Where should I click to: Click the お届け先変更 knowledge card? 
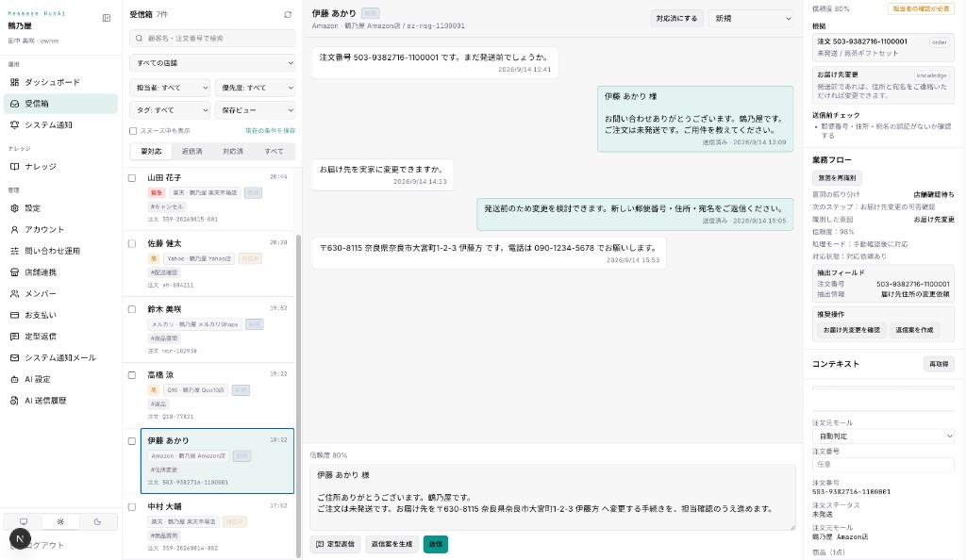click(x=883, y=85)
